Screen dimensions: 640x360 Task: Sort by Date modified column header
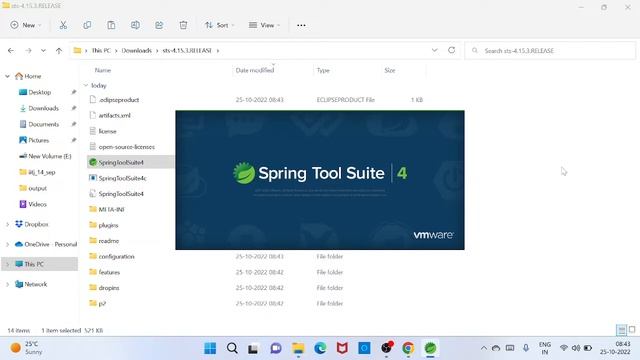255,71
